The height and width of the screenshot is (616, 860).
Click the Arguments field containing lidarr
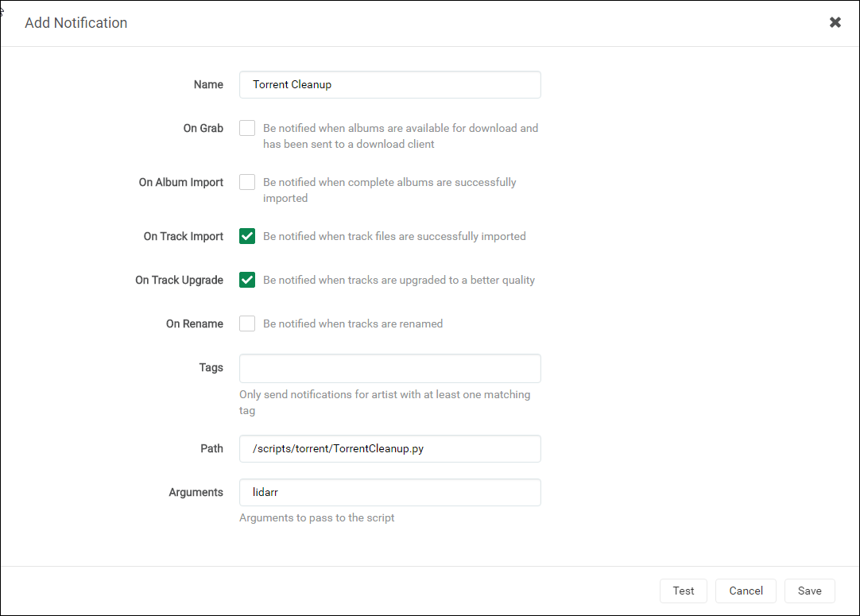(x=389, y=492)
